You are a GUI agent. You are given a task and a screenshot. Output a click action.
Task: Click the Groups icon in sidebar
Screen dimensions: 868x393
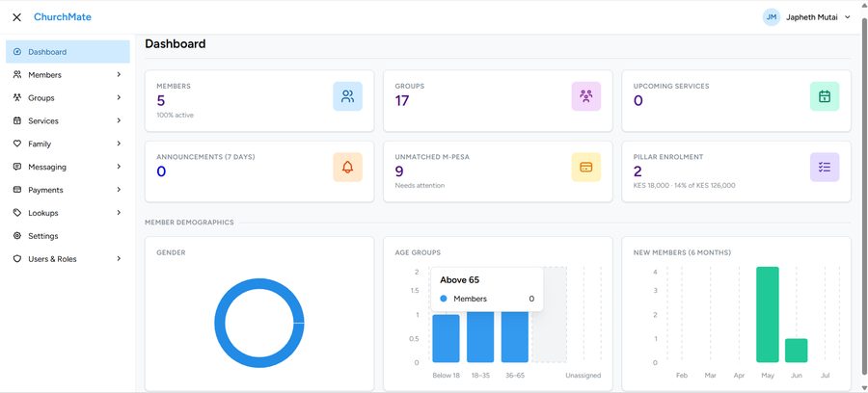click(x=17, y=98)
